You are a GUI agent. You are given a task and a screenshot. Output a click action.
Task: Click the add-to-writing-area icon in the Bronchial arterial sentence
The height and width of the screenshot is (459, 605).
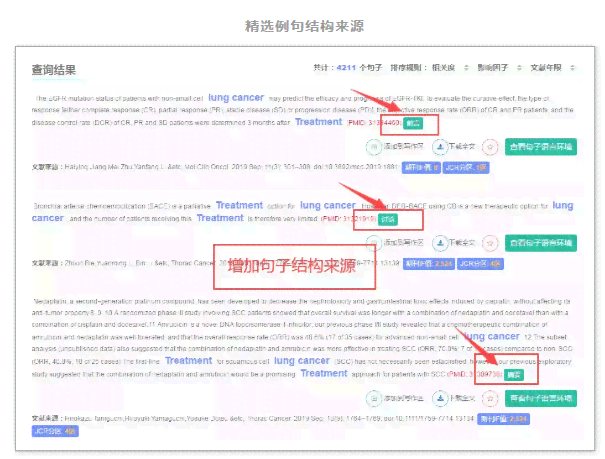[373, 243]
